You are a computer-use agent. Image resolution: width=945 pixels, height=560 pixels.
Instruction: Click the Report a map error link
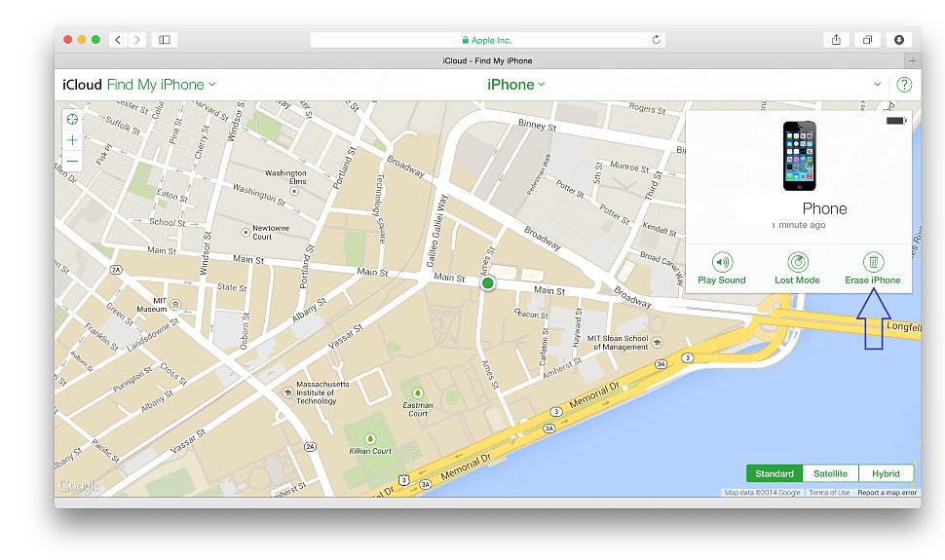click(887, 493)
